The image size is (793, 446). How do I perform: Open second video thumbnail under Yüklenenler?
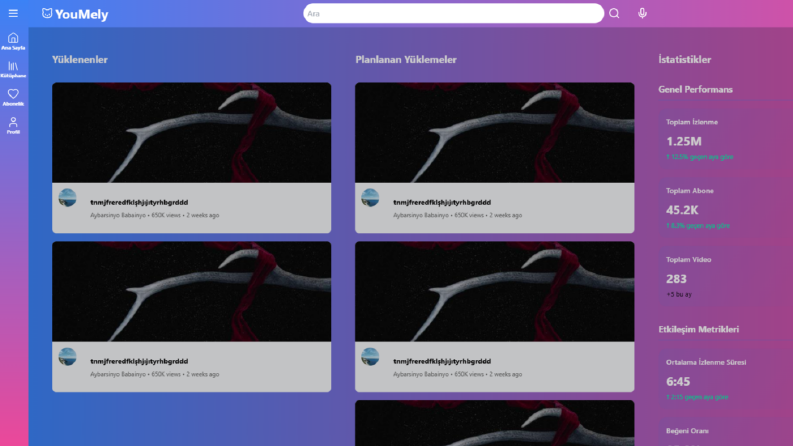[x=192, y=291]
